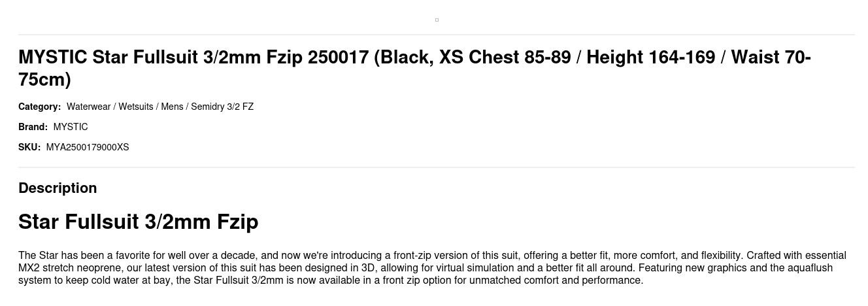Click the 'SKU:' label
Image resolution: width=868 pixels, height=306 pixels.
pos(29,147)
